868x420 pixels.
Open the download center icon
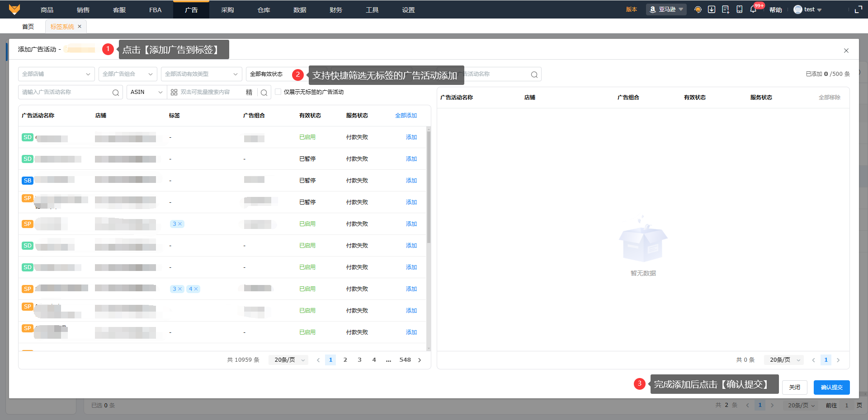pyautogui.click(x=712, y=9)
